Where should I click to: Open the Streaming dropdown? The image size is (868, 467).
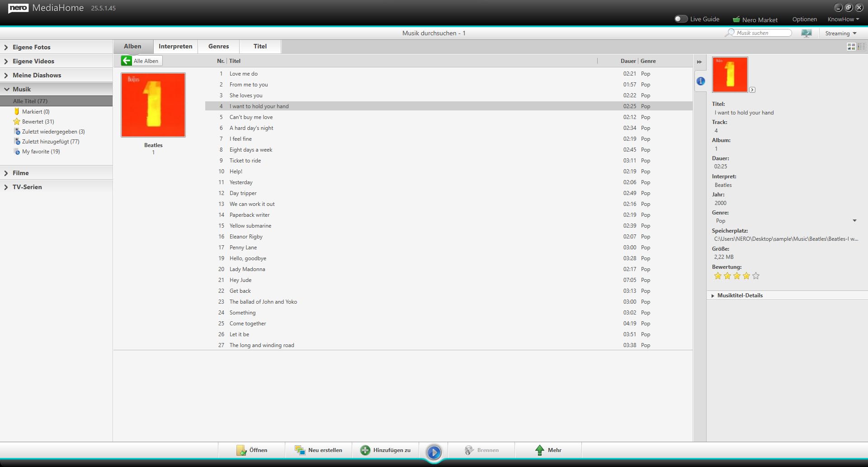(841, 33)
